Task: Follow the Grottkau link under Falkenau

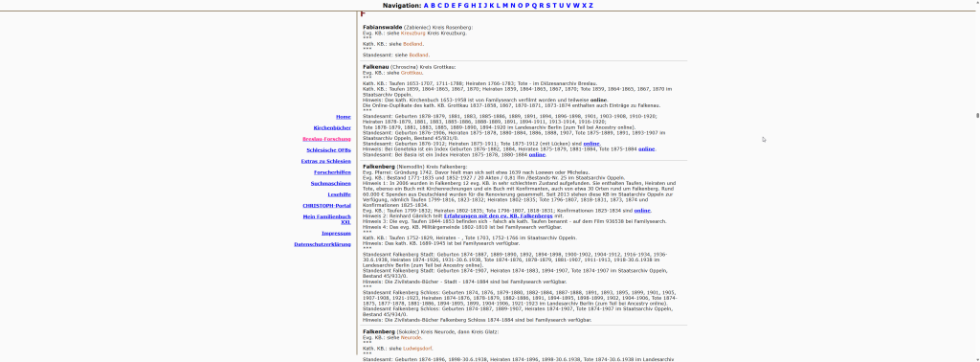Action: (x=412, y=73)
